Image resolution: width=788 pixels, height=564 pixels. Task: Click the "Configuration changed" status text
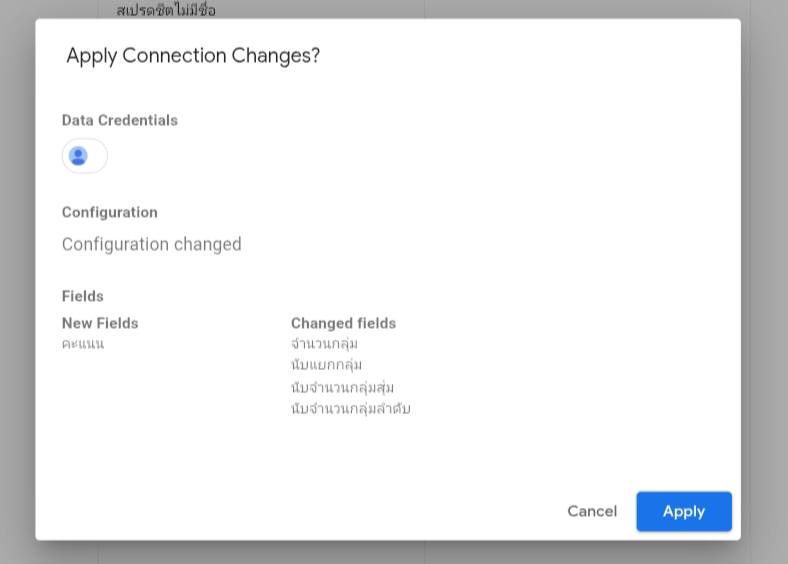[x=152, y=244]
